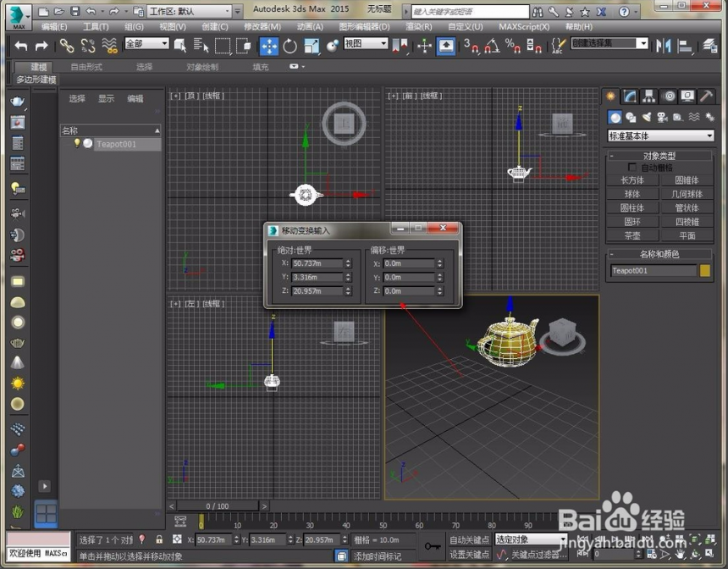728x569 pixels.
Task: Open the Hierarchy panel tab icon
Action: (x=649, y=97)
